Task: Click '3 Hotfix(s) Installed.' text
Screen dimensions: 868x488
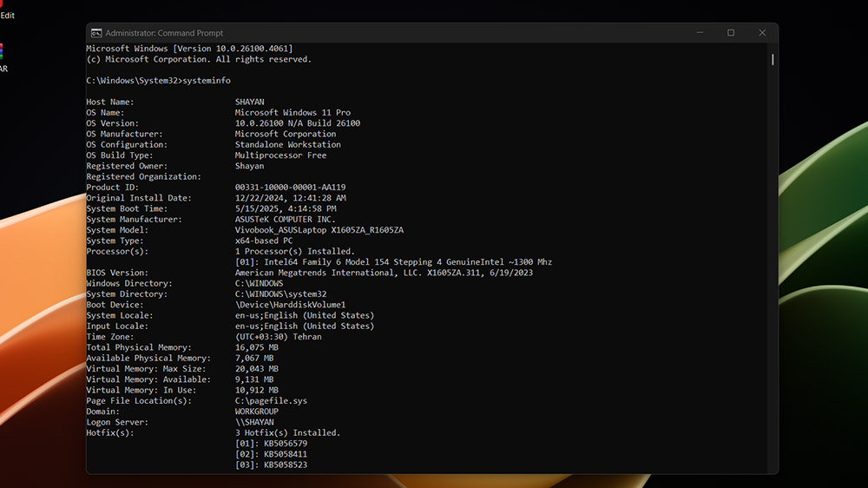Action: (x=288, y=433)
